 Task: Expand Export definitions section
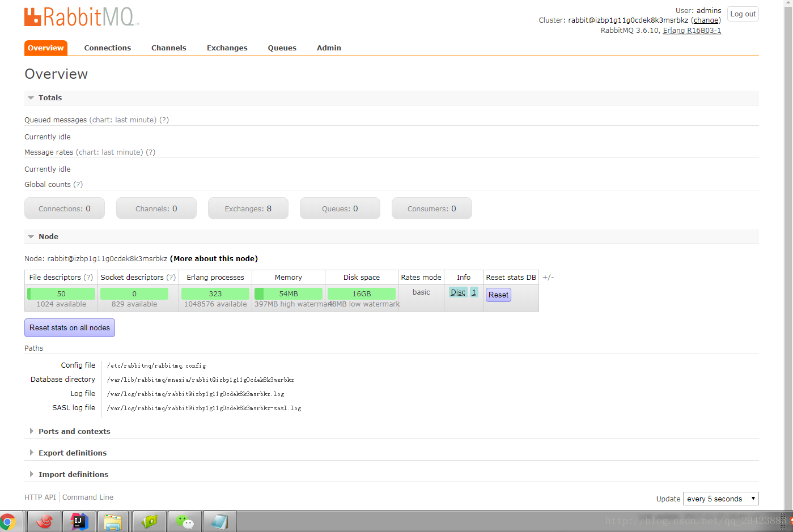point(73,453)
